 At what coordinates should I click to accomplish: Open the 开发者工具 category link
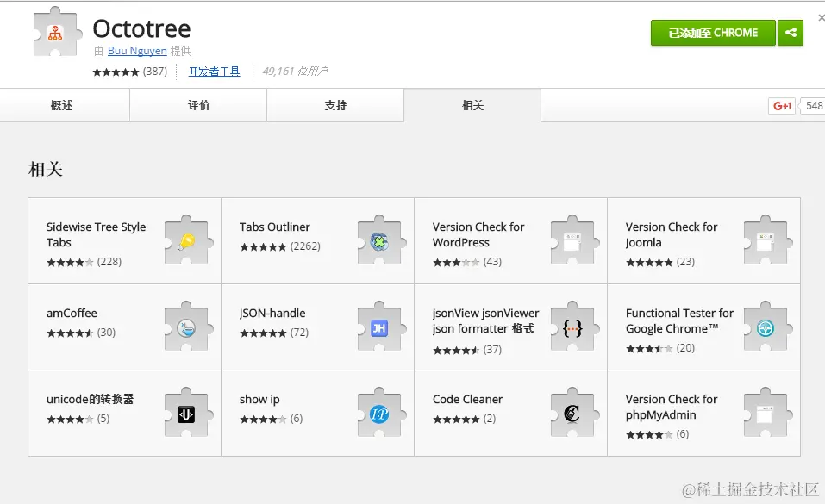(x=214, y=71)
